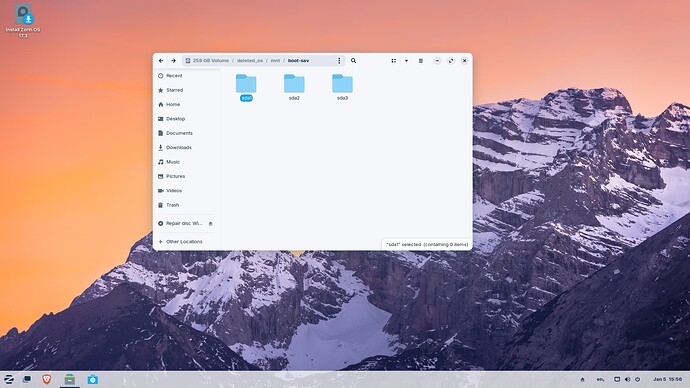The image size is (690, 388).
Task: Open the Jan 5 15:56 clock
Action: click(x=668, y=379)
